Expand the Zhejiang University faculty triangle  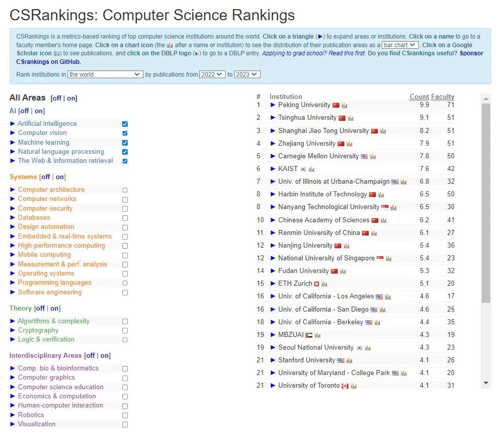point(273,144)
